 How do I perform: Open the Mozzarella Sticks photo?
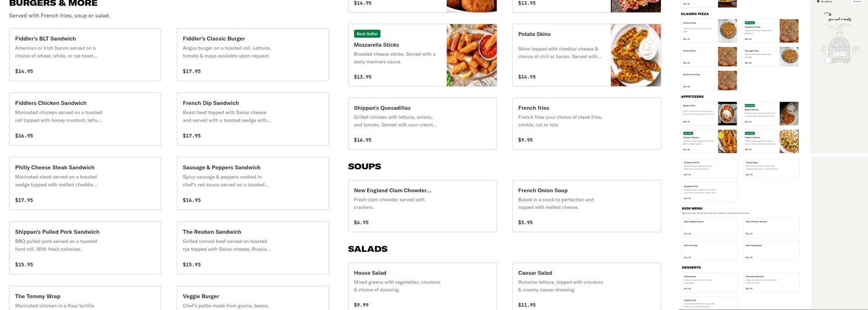471,55
